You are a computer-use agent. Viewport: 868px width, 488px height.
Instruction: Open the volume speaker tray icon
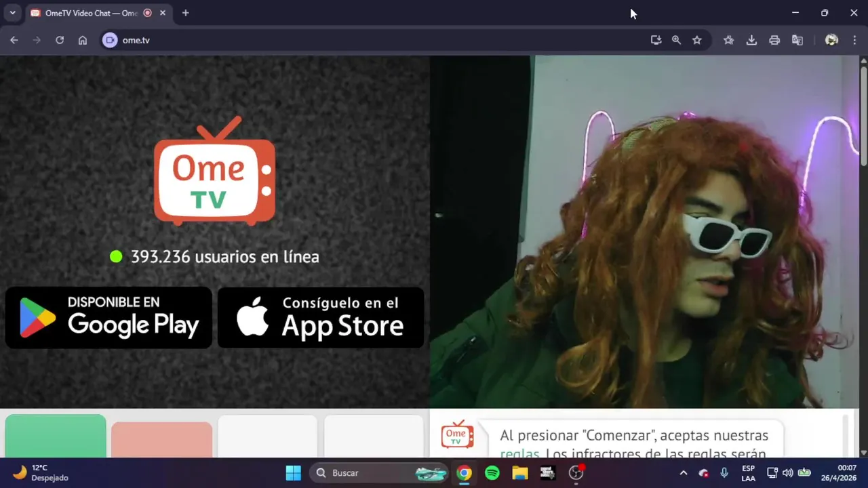(787, 472)
